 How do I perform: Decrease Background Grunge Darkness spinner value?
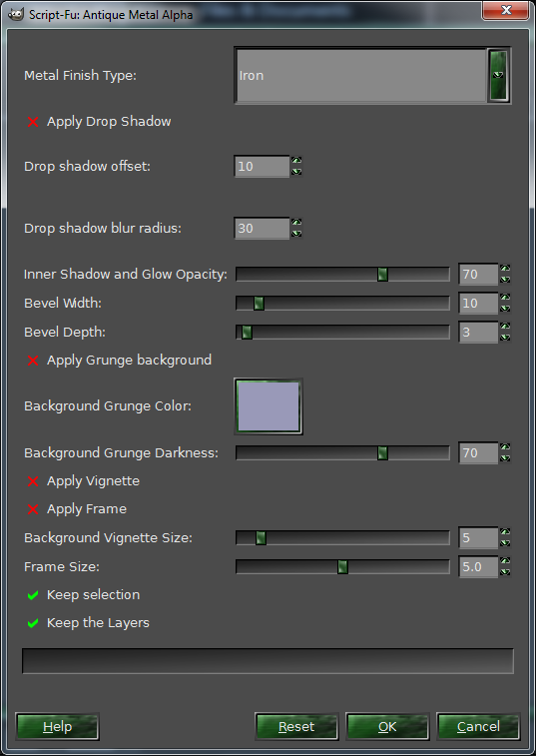tap(505, 458)
